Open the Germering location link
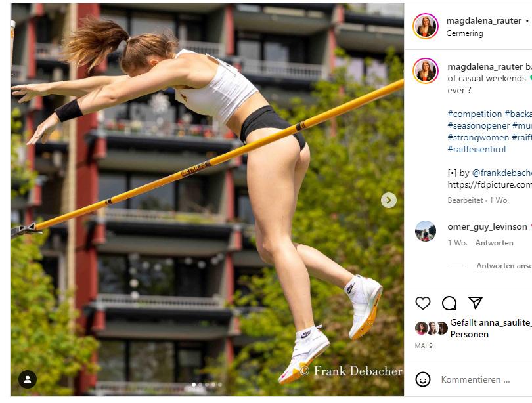Screen dimensions: 532x403 tap(464, 33)
